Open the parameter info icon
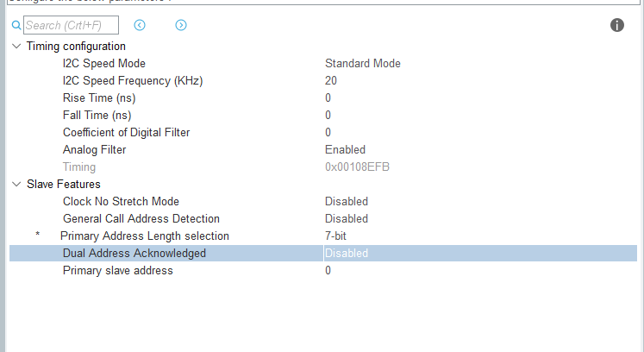This screenshot has width=644, height=352. coord(617,25)
